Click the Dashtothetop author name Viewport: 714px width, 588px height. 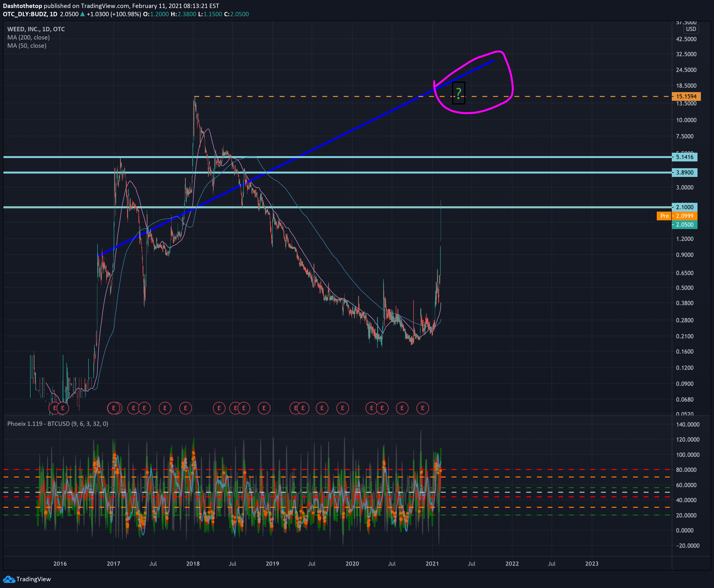pyautogui.click(x=22, y=6)
